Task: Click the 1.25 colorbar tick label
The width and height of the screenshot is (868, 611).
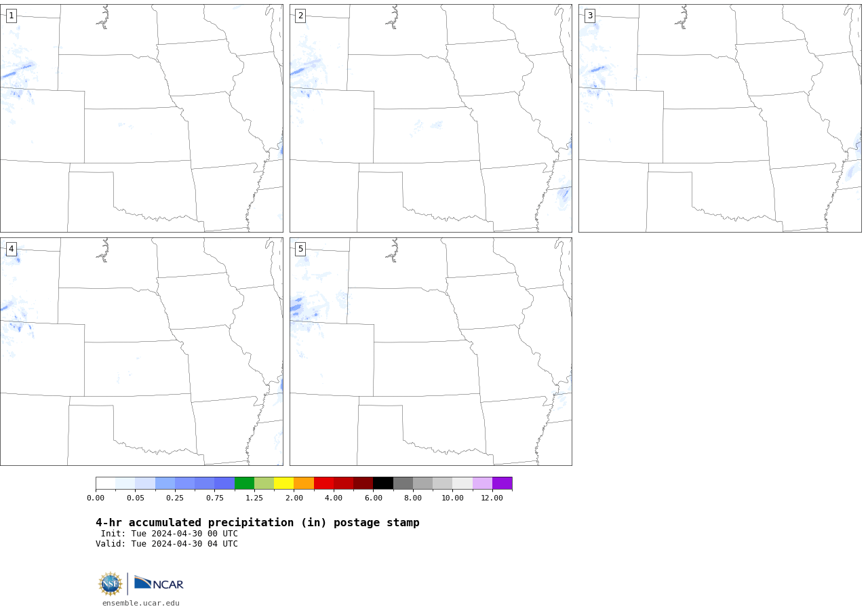Action: (254, 498)
